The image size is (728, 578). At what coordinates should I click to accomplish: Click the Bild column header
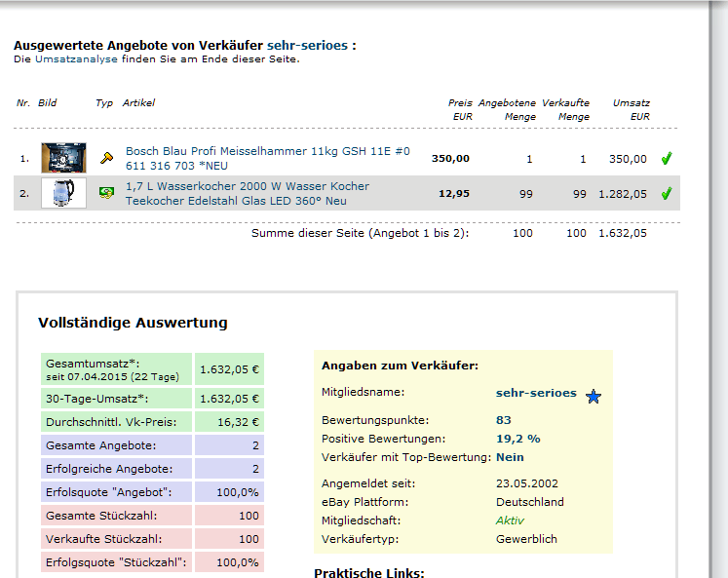click(x=48, y=102)
